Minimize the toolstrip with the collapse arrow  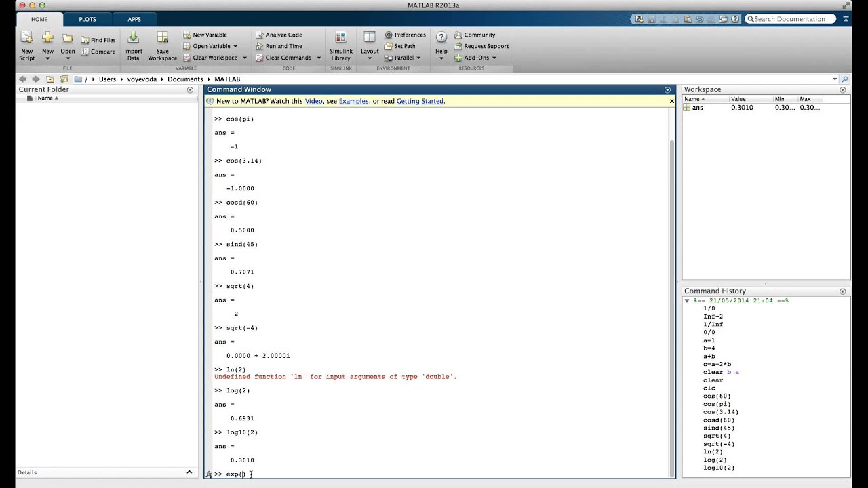pos(846,19)
